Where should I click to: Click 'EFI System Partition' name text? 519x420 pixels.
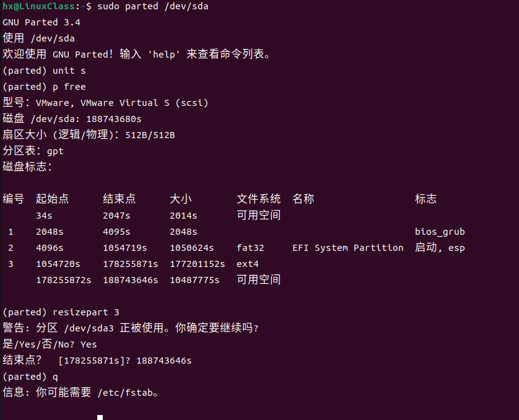(347, 248)
